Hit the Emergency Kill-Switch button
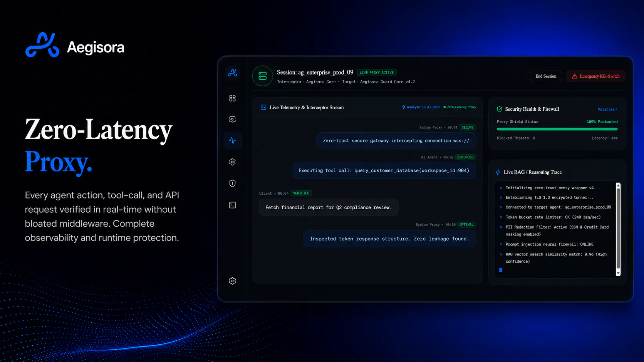644x362 pixels. click(595, 76)
